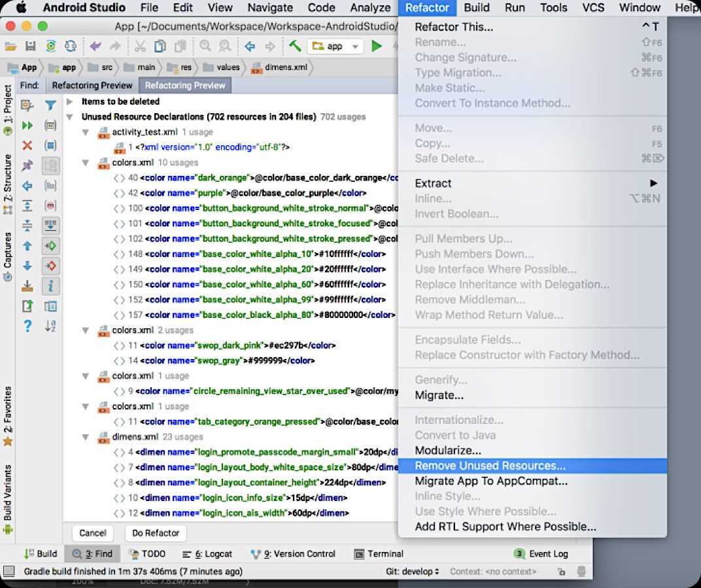
Task: Click the Expand All icon in Find panel
Action: [x=27, y=206]
